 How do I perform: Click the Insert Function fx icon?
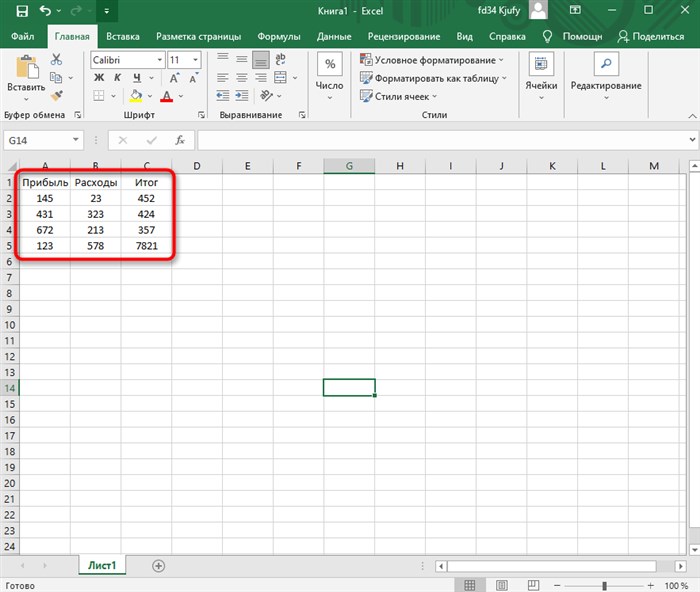180,140
